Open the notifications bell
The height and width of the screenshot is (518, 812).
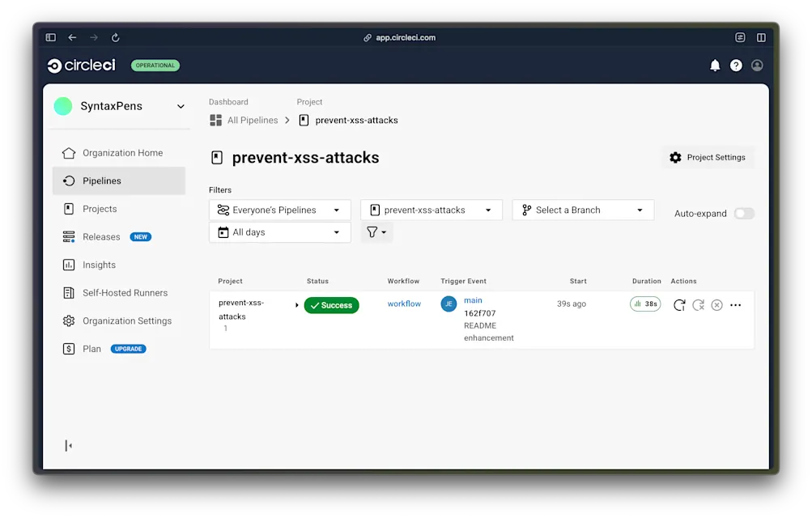[x=715, y=66]
